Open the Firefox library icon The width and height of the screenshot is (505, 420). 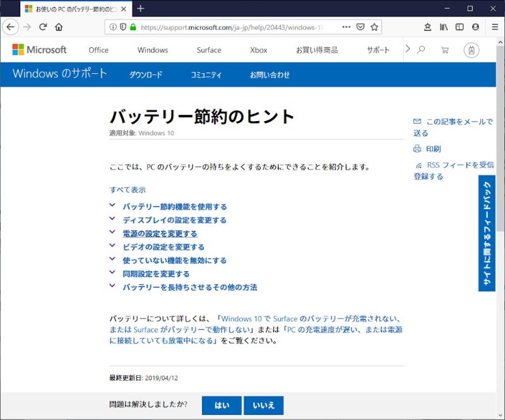pyautogui.click(x=444, y=27)
